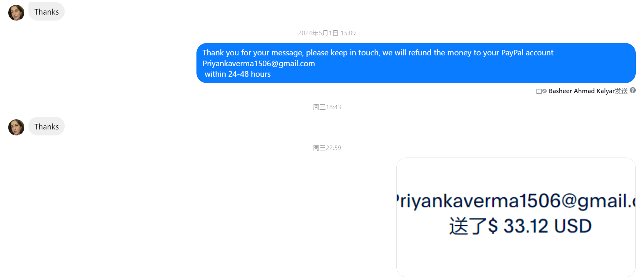Click the word PayPal in blue message
The height and width of the screenshot is (278, 644).
tap(512, 53)
